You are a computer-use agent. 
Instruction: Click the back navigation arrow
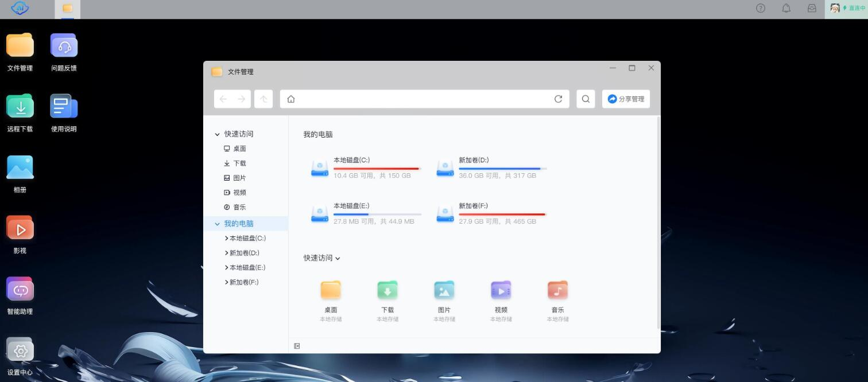tap(223, 99)
